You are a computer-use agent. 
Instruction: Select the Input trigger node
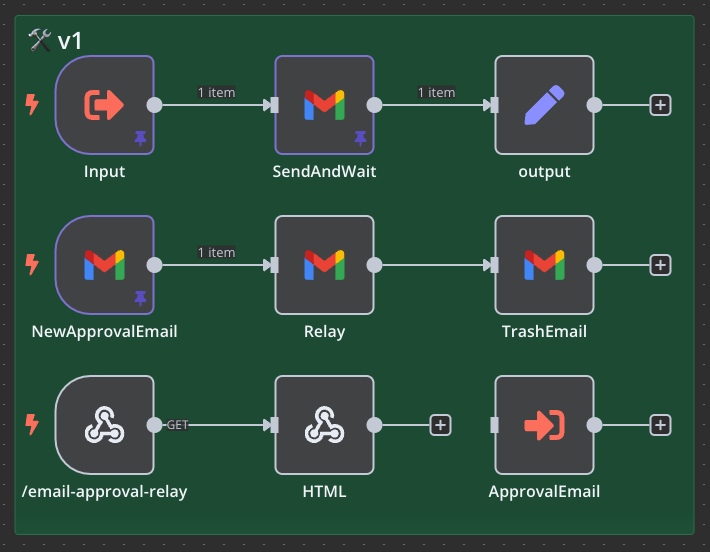pyautogui.click(x=105, y=105)
